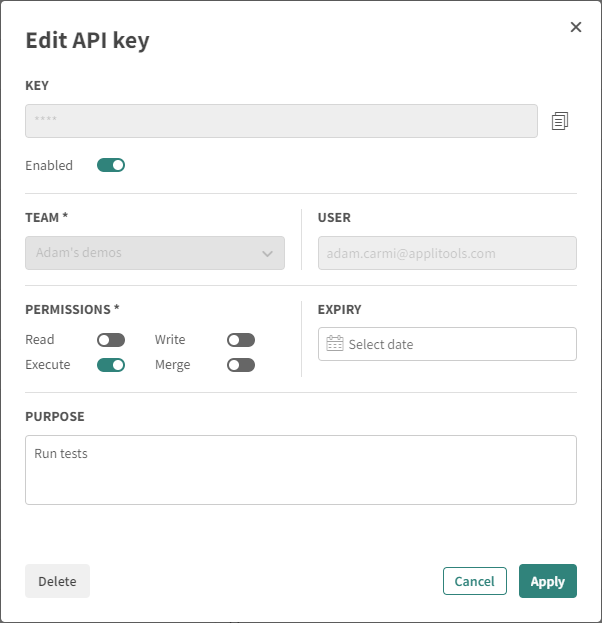Copy the API key to clipboard
Screen dimensions: 602x623
pos(560,121)
